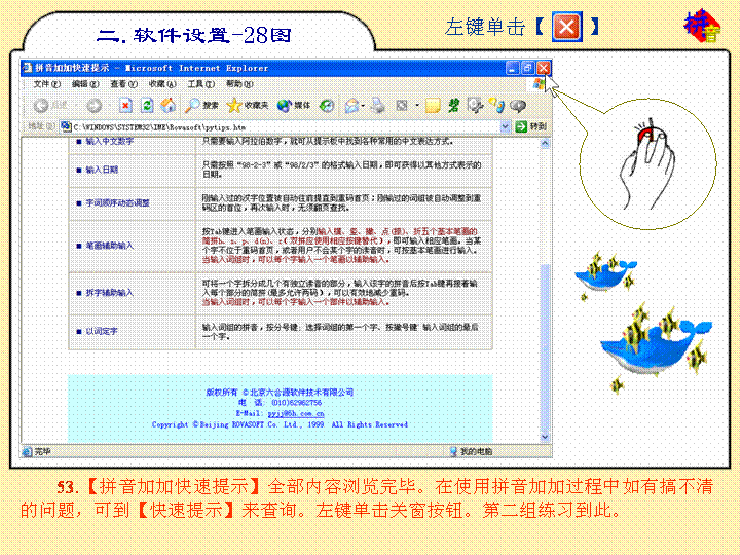Click the 拼音 logo in top-right corner
The image size is (740, 555).
coord(702,25)
